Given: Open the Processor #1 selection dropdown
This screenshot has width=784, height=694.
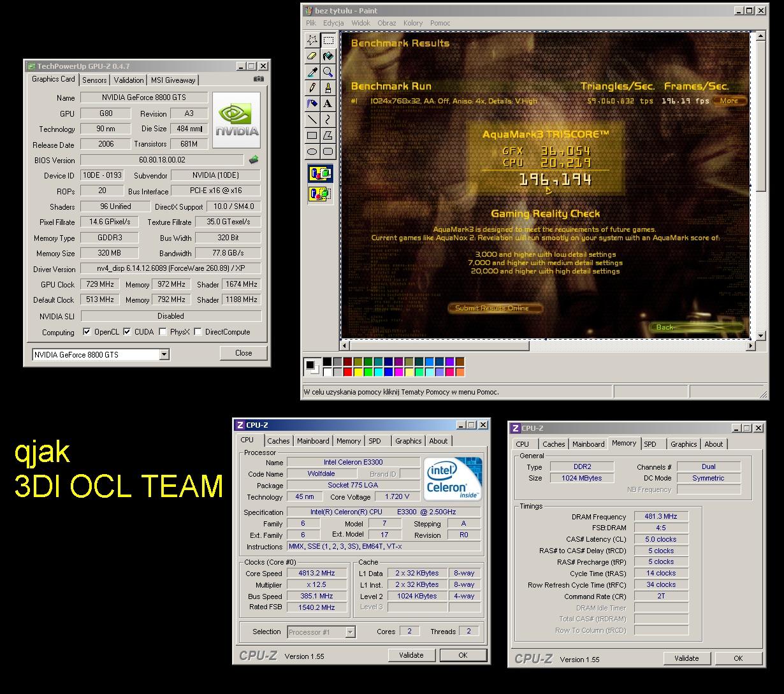Looking at the screenshot, I should (x=350, y=632).
